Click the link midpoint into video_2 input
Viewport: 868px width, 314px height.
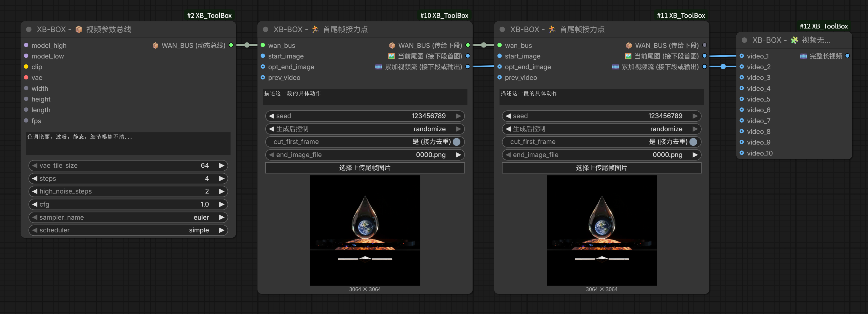723,67
